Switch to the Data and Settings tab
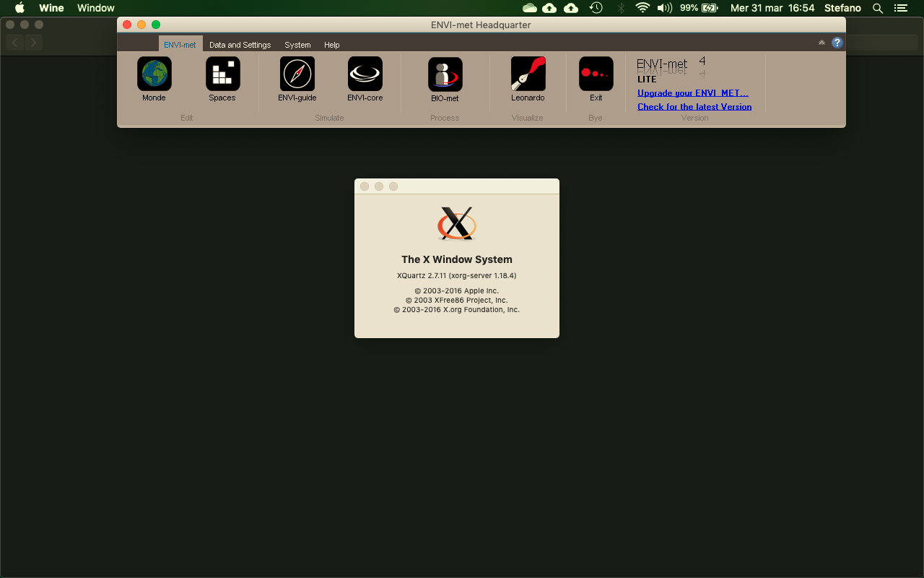The height and width of the screenshot is (578, 924). [240, 45]
